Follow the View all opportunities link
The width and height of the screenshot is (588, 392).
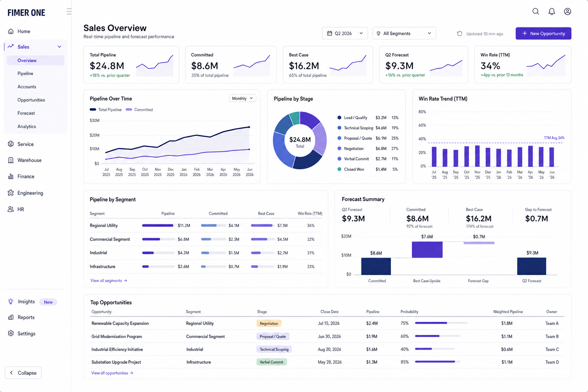(x=112, y=373)
